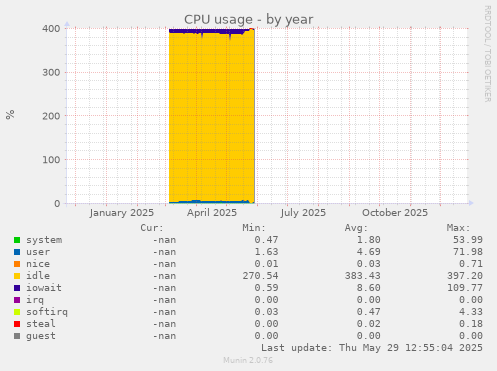Screen dimensions: 497x371
Task: Click the system avg value 1.80
Action: tap(369, 240)
